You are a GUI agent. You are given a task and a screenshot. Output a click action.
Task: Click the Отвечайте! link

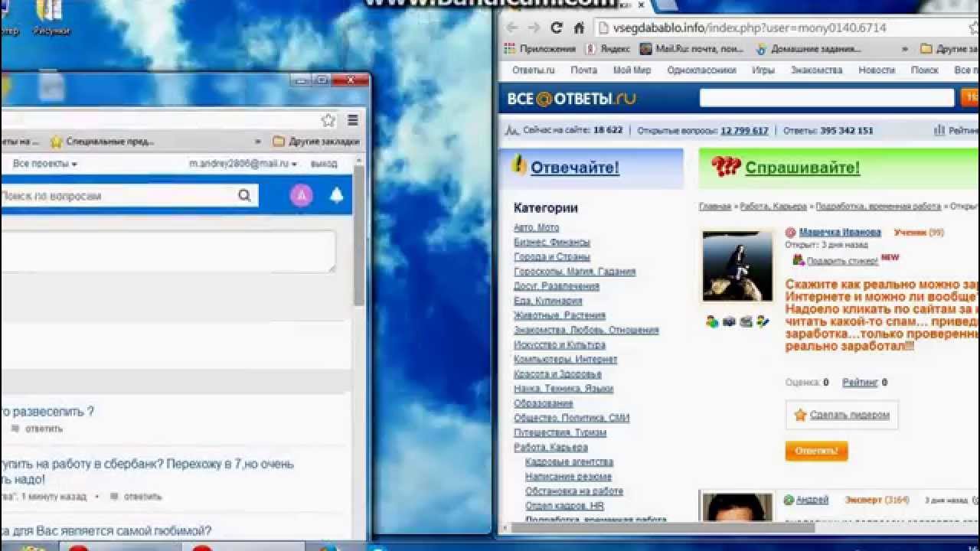574,168
